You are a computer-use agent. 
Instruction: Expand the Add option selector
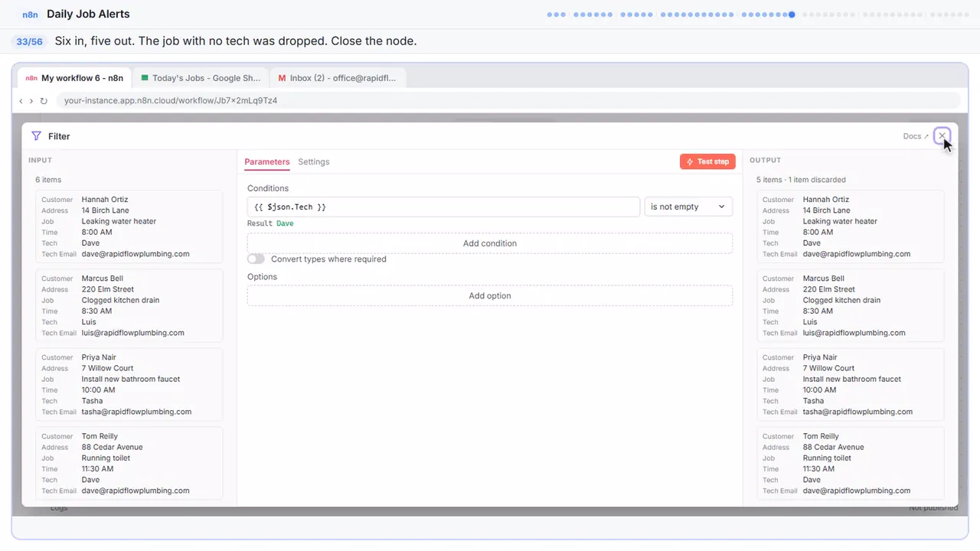tap(490, 295)
